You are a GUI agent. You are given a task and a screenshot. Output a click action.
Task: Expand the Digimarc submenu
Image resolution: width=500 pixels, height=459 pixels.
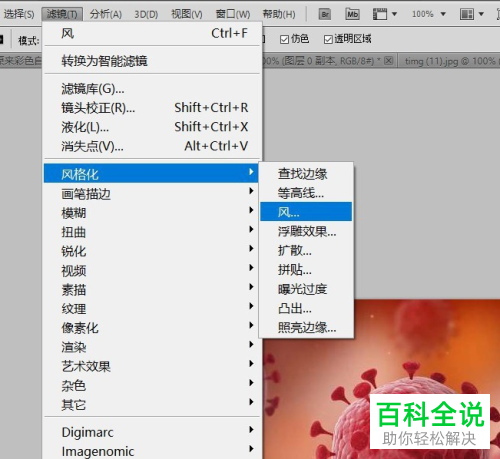[152, 432]
